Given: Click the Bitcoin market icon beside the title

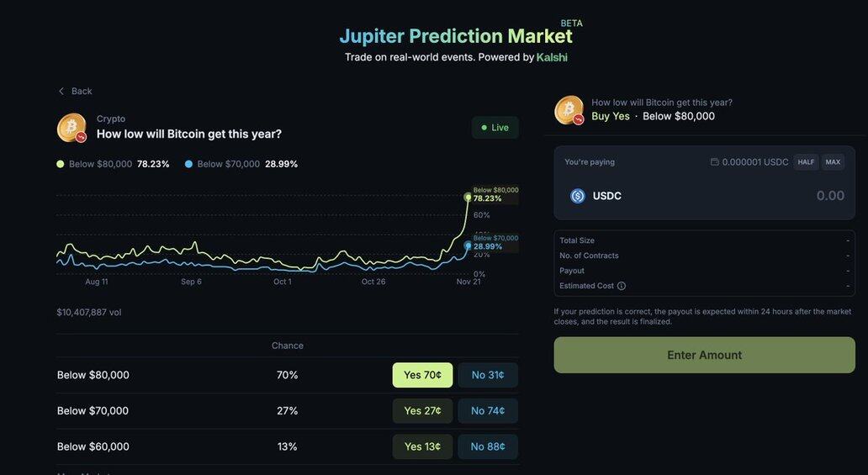Looking at the screenshot, I should pyautogui.click(x=71, y=128).
